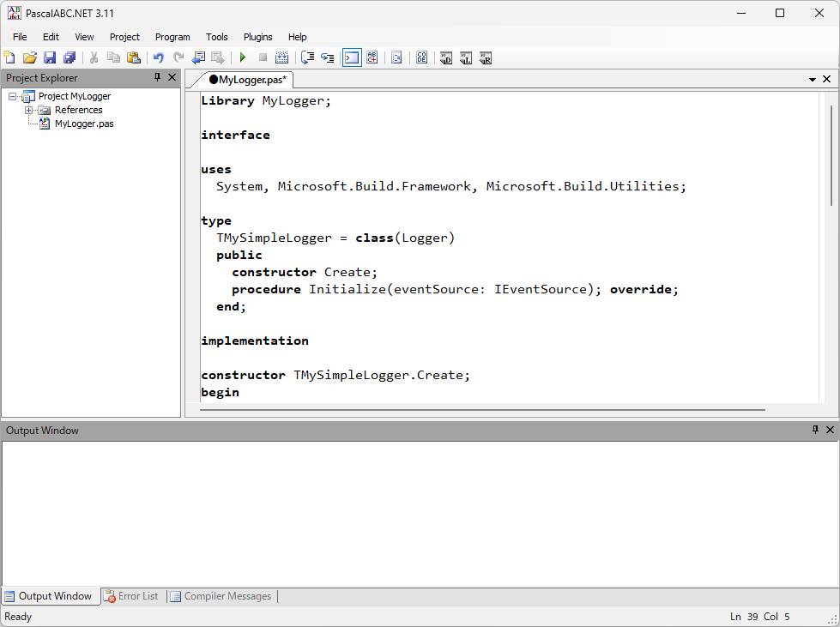
Task: Maximize the PascalABC.NET window
Action: pyautogui.click(x=780, y=13)
